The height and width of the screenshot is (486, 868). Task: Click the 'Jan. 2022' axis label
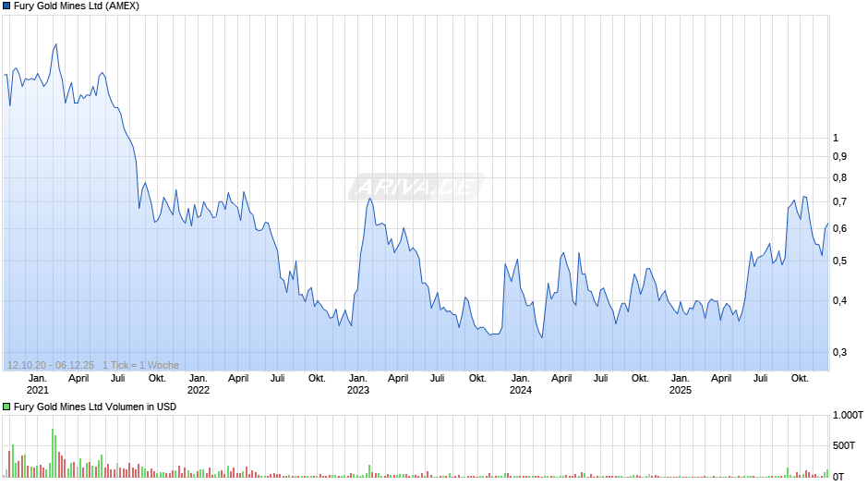click(199, 384)
